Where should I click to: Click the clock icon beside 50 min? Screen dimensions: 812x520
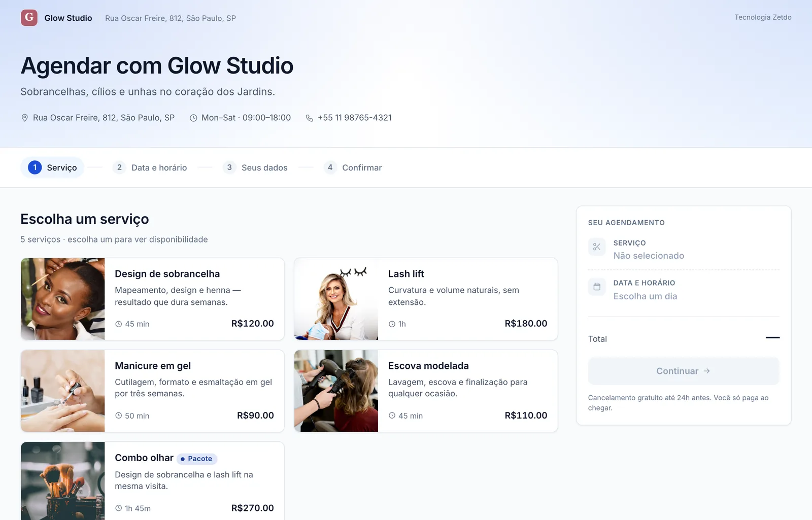click(x=118, y=416)
